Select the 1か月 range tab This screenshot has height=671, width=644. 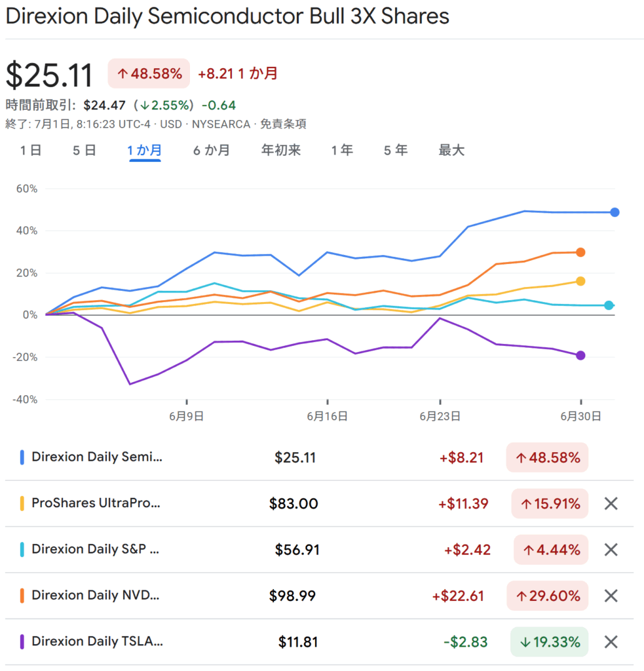(145, 150)
